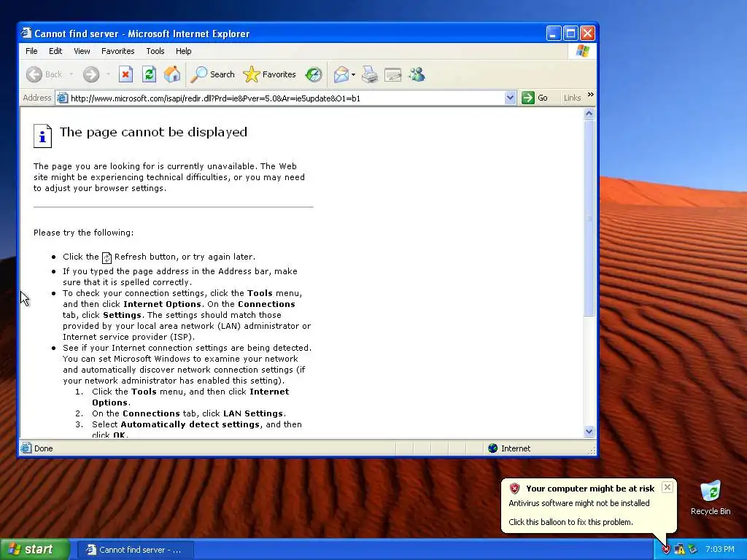747x560 pixels.
Task: Open the Tools menu
Action: [155, 51]
